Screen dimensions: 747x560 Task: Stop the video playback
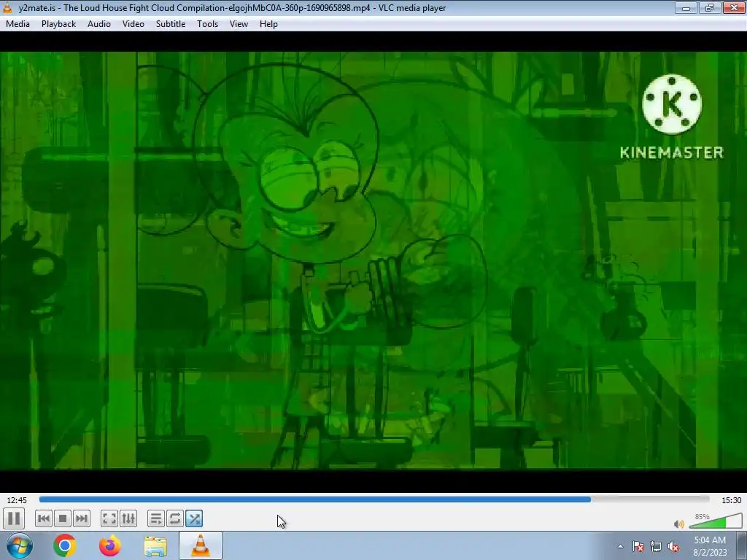point(63,518)
